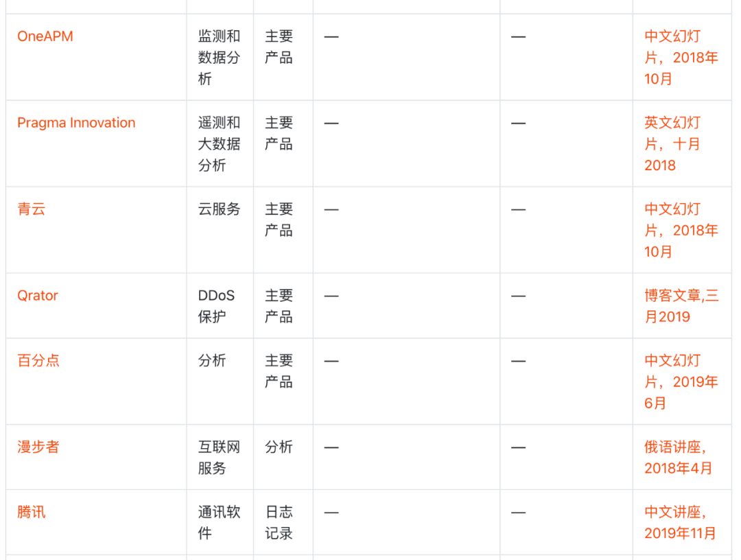Click the 漫步者 link
The width and height of the screenshot is (741, 560).
[38, 447]
